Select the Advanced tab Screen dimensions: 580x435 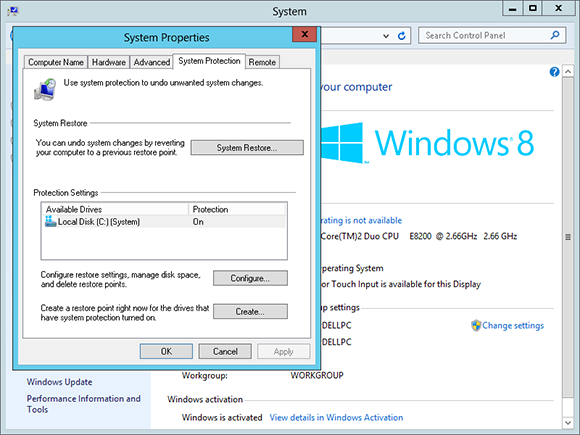coord(152,62)
